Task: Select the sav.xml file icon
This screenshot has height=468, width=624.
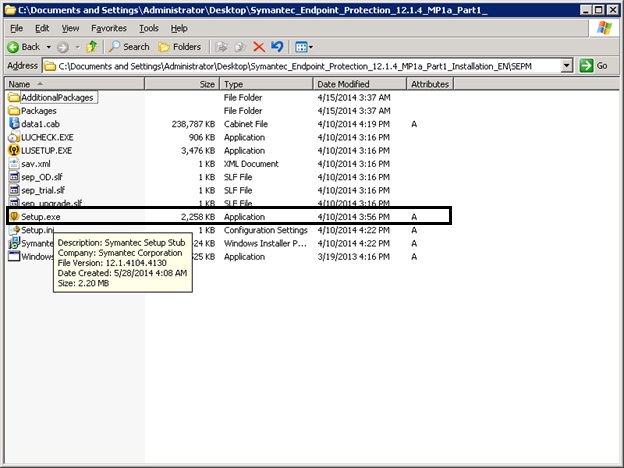Action: tap(14, 164)
